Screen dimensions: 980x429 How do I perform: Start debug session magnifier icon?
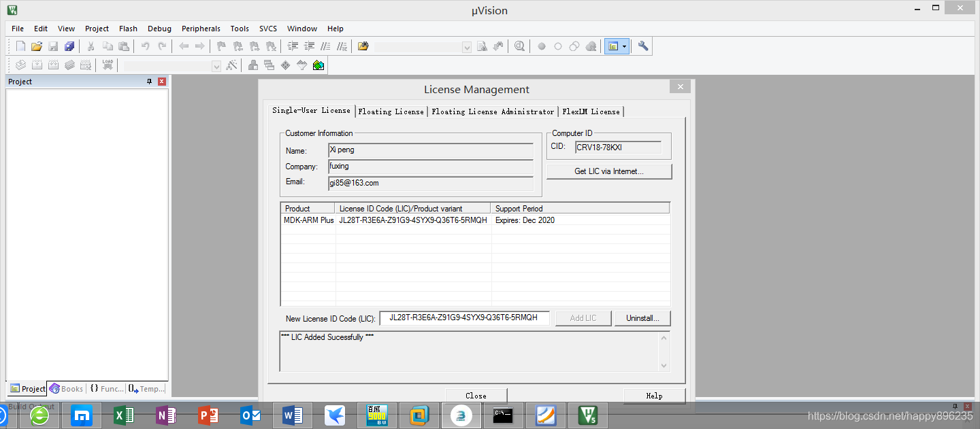coord(520,46)
